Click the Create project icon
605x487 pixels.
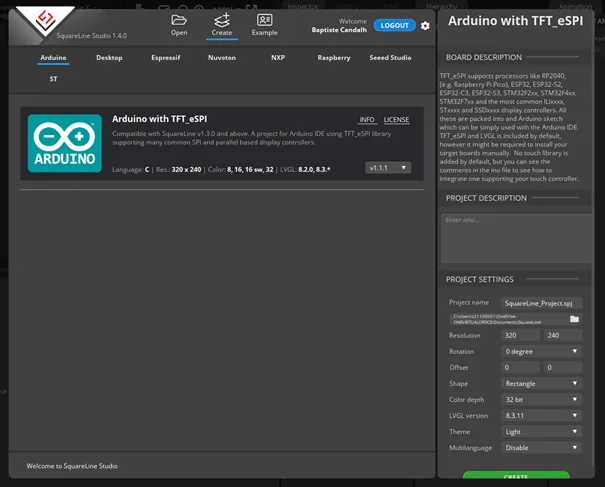click(222, 20)
